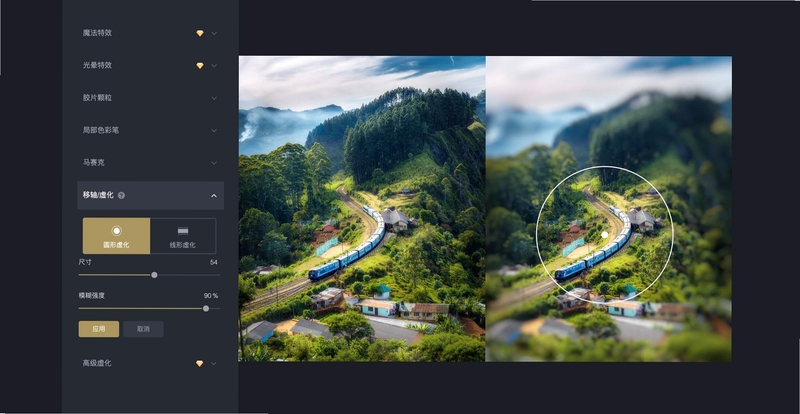This screenshot has height=414, width=800.
Task: Expand the 高级虚化 section chevron
Action: (x=214, y=363)
